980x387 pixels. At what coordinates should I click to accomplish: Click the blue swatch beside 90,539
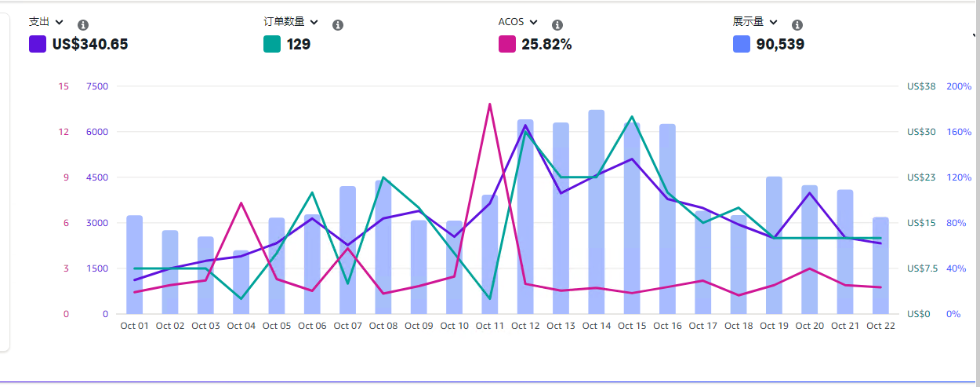pyautogui.click(x=742, y=45)
